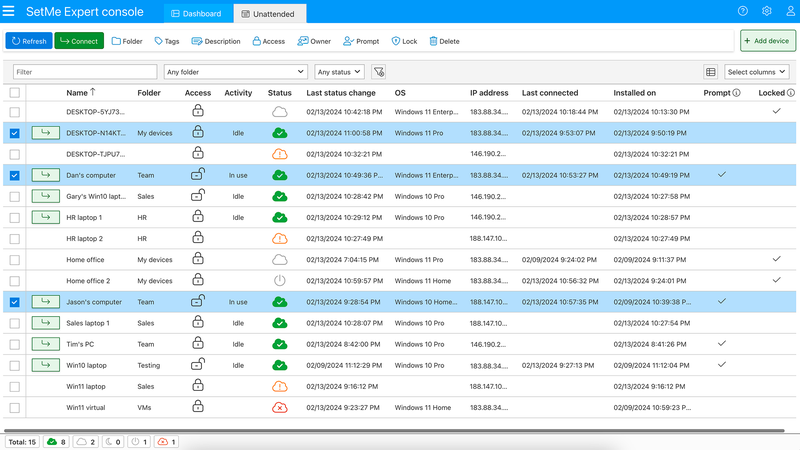800x450 pixels.
Task: Click the red error cloud status for Win11 virtual
Action: pos(280,407)
